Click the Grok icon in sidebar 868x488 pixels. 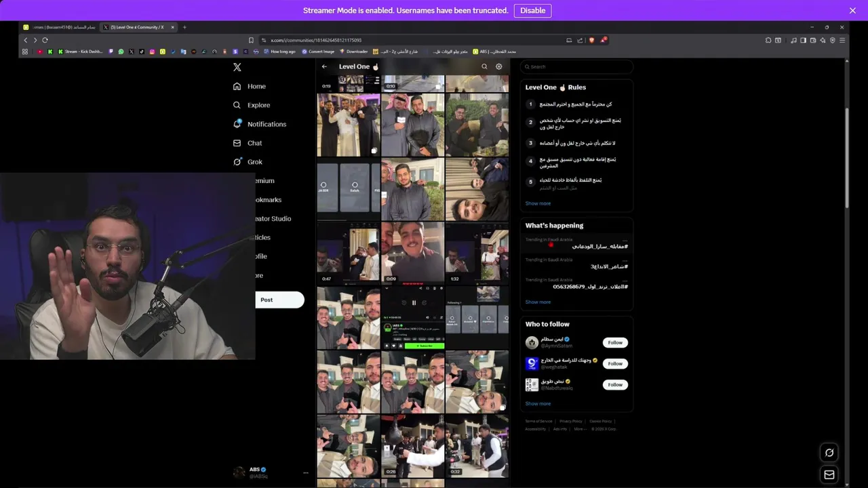coord(237,162)
